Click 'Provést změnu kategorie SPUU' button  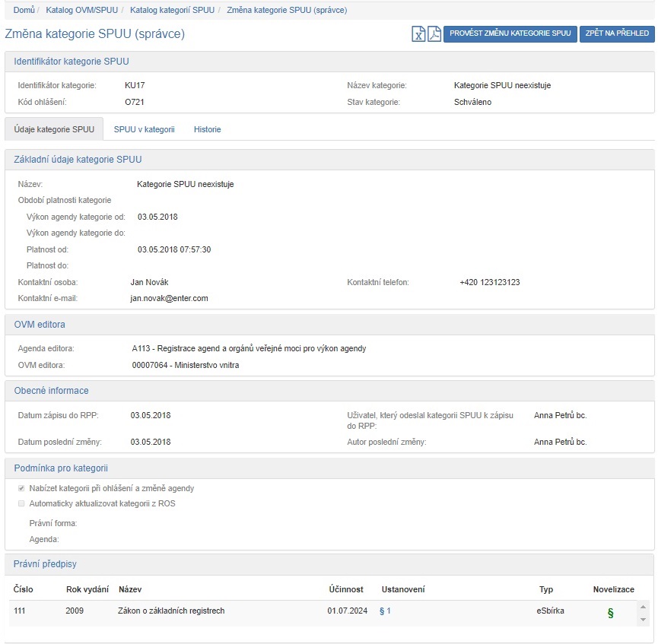[510, 33]
